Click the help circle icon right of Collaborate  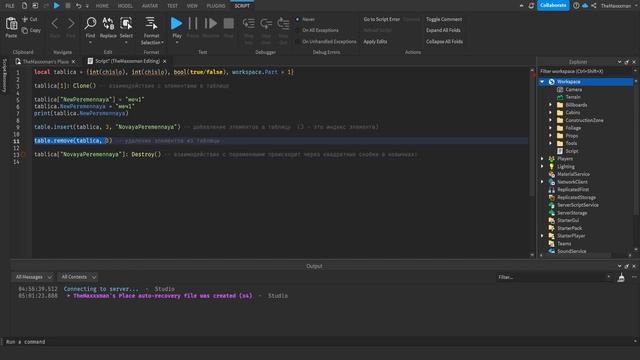(576, 6)
